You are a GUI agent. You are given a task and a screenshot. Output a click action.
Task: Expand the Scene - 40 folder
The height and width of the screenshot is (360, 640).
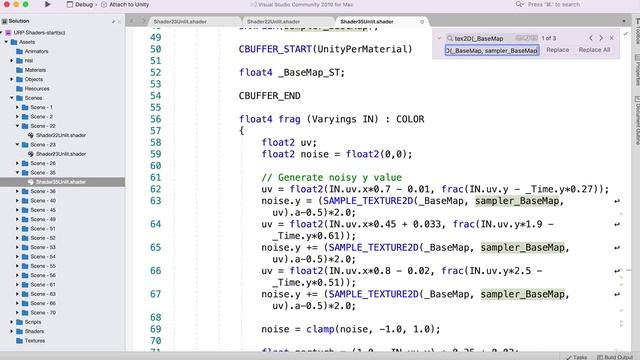point(18,201)
